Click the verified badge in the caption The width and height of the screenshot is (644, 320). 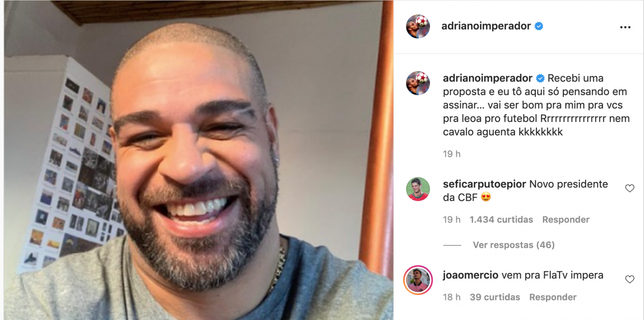click(540, 78)
